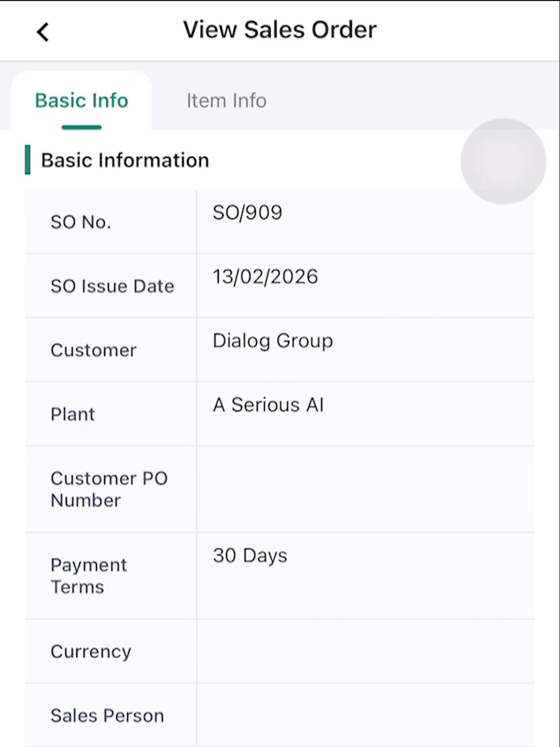Click the Currency row label
Image resolution: width=560 pixels, height=747 pixels.
91,652
